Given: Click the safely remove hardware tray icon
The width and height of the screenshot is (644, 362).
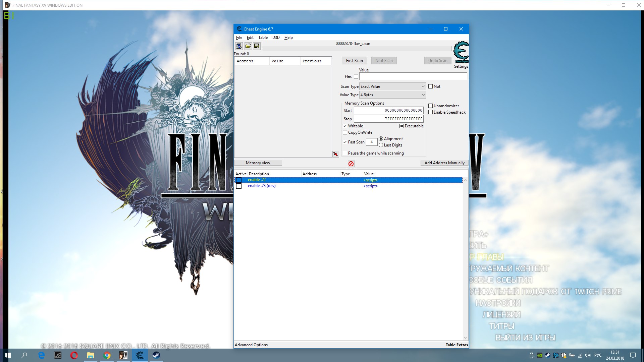Looking at the screenshot, I should [x=532, y=355].
